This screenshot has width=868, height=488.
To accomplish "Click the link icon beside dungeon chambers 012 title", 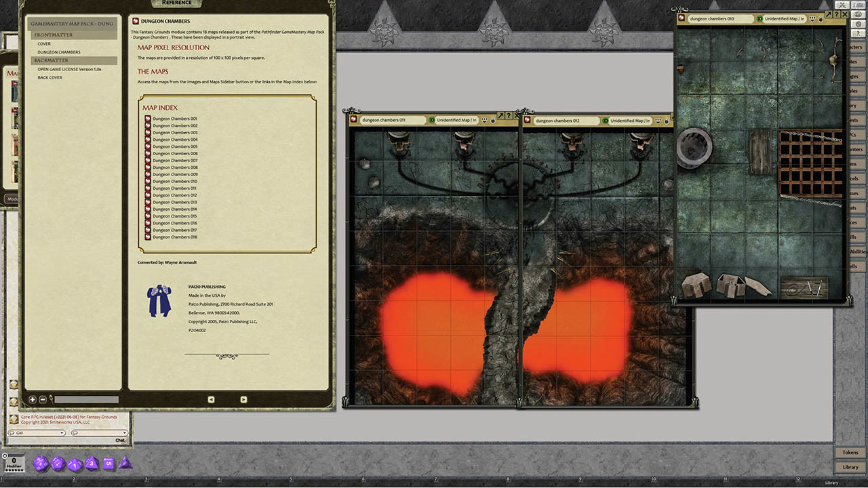I will [527, 121].
